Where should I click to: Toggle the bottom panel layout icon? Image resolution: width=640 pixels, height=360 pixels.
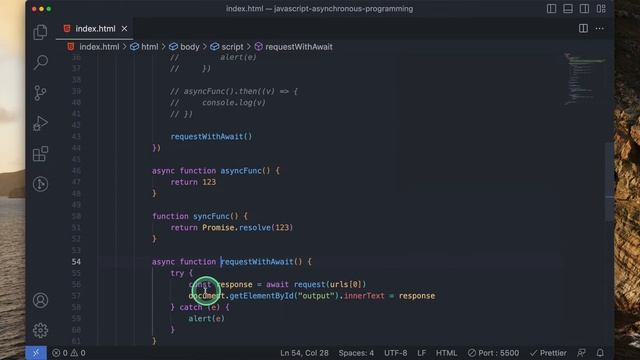coord(568,9)
